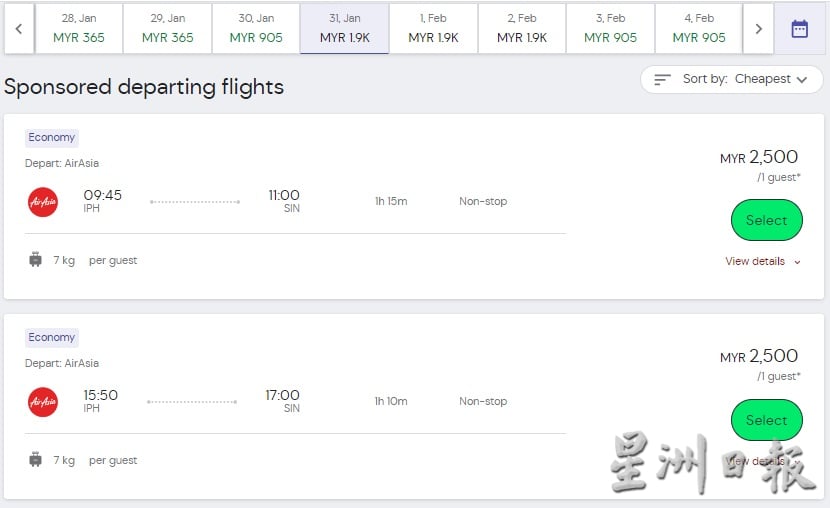The width and height of the screenshot is (830, 508).
Task: Open the calendar date picker icon
Action: point(799,29)
